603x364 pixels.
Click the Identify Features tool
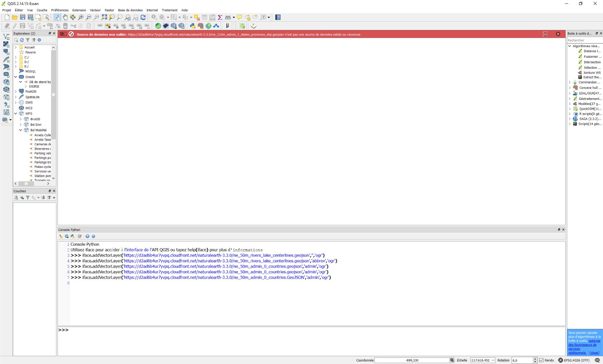click(154, 17)
